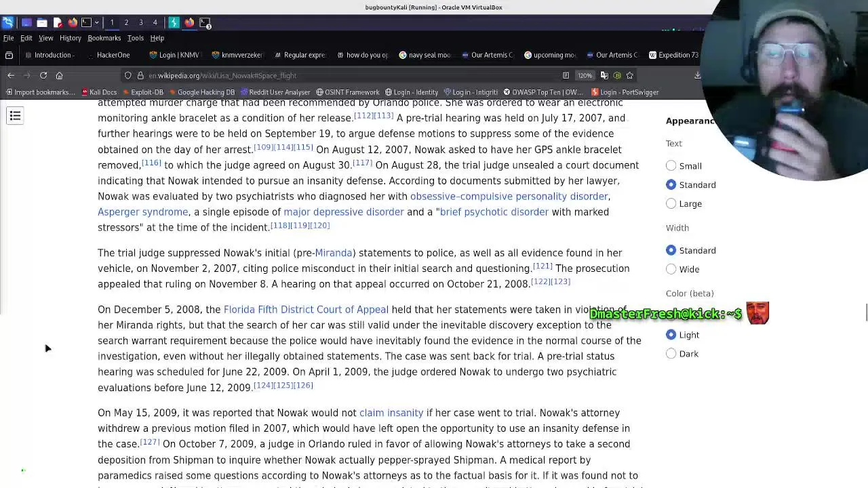868x488 pixels.
Task: Switch to the Login | KNMV tab
Action: tap(175, 55)
